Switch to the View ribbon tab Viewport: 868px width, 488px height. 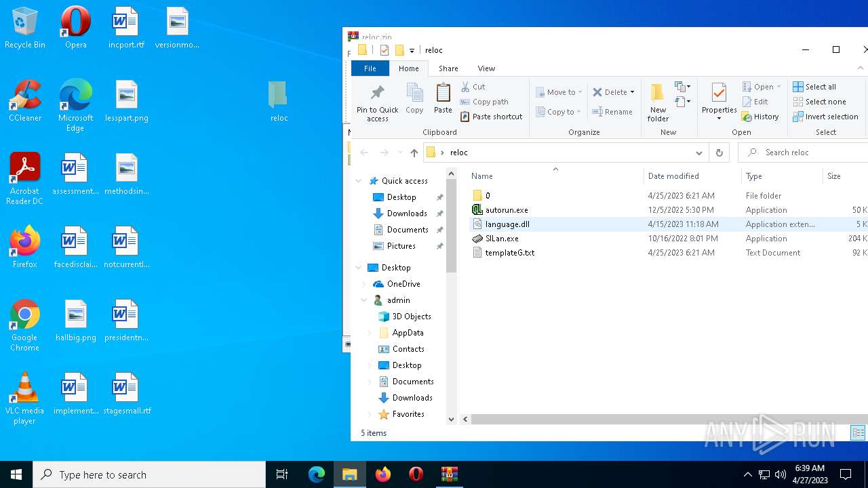pyautogui.click(x=486, y=68)
